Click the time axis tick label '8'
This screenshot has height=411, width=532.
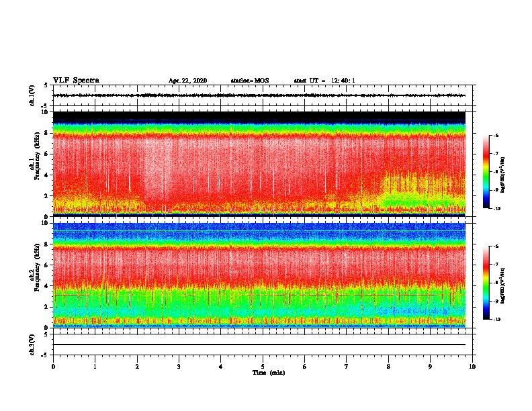coord(388,367)
